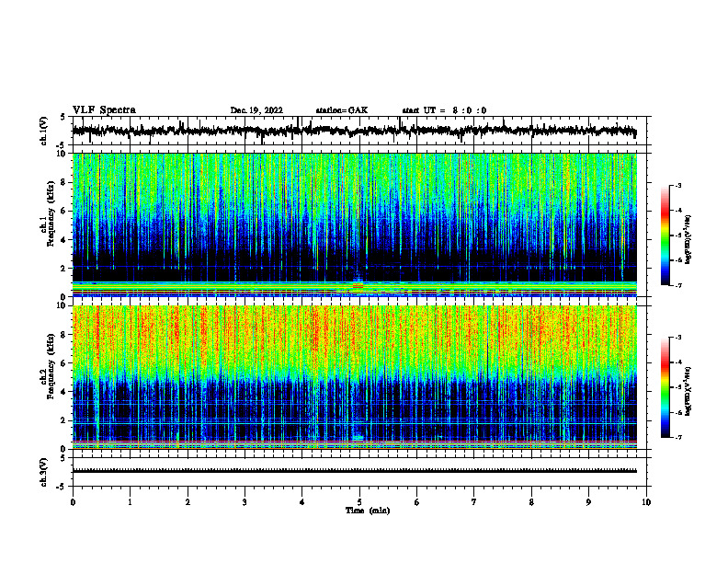Click "-3" on the ch.1 color scale
The height and width of the screenshot is (563, 728).
point(677,186)
